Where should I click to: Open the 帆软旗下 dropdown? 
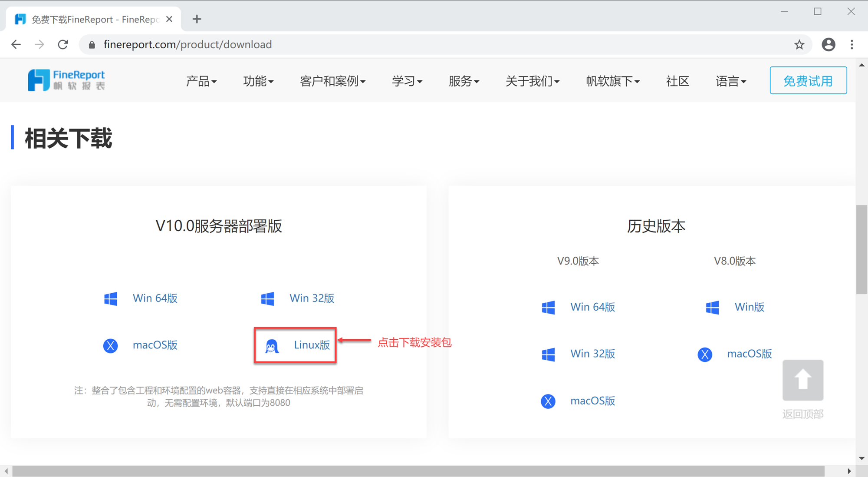pyautogui.click(x=612, y=81)
